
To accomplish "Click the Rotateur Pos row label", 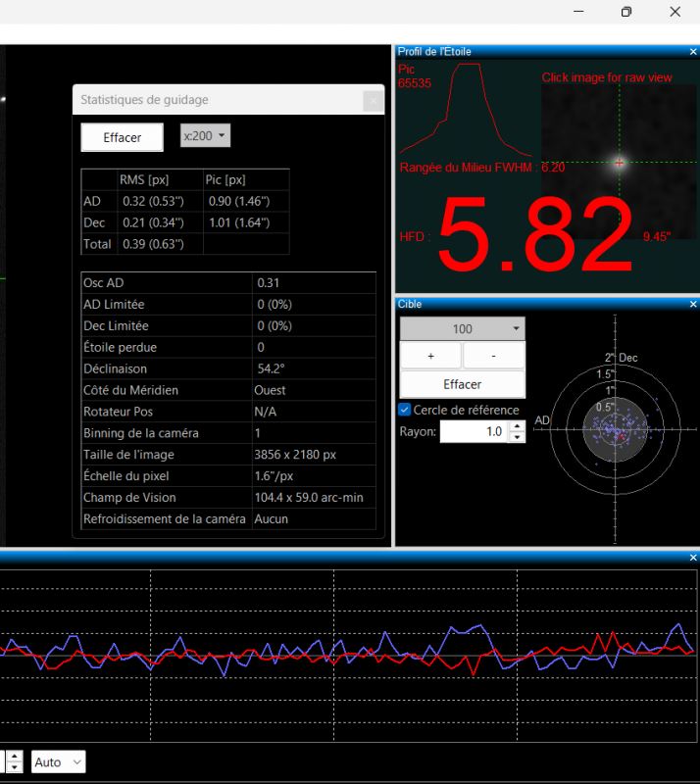I will click(118, 412).
